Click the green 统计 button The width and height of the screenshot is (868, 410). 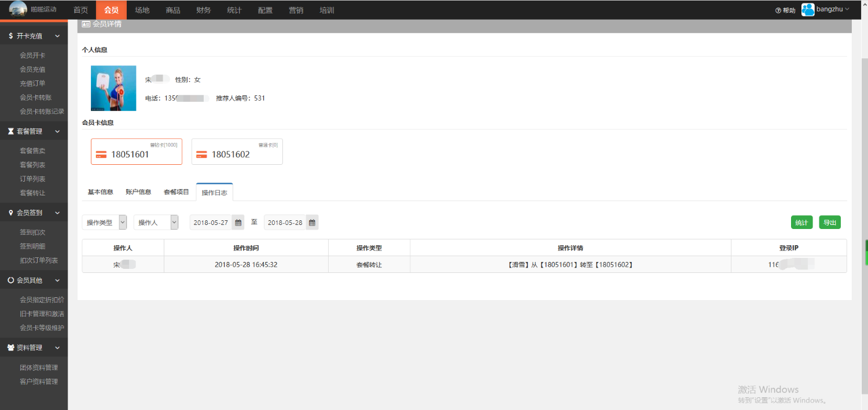(x=801, y=223)
